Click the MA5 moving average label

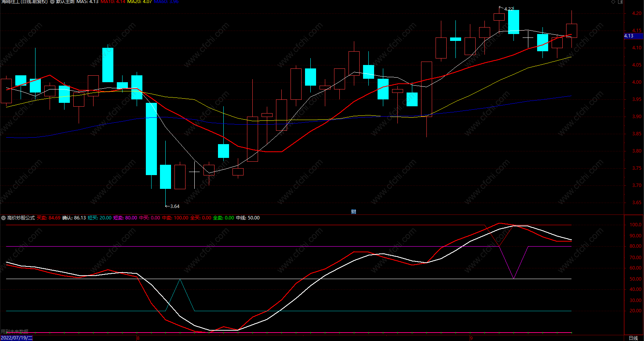(x=87, y=2)
